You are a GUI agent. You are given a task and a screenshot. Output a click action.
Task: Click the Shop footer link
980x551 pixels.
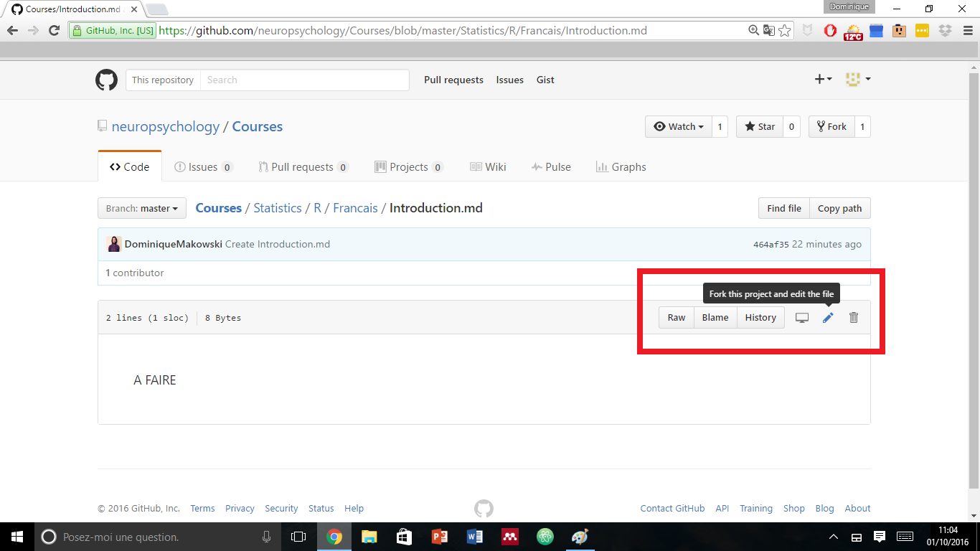(793, 508)
